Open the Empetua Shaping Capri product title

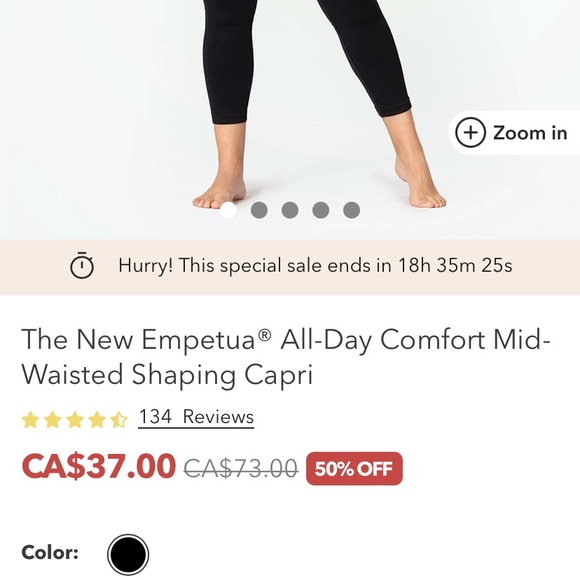click(286, 357)
